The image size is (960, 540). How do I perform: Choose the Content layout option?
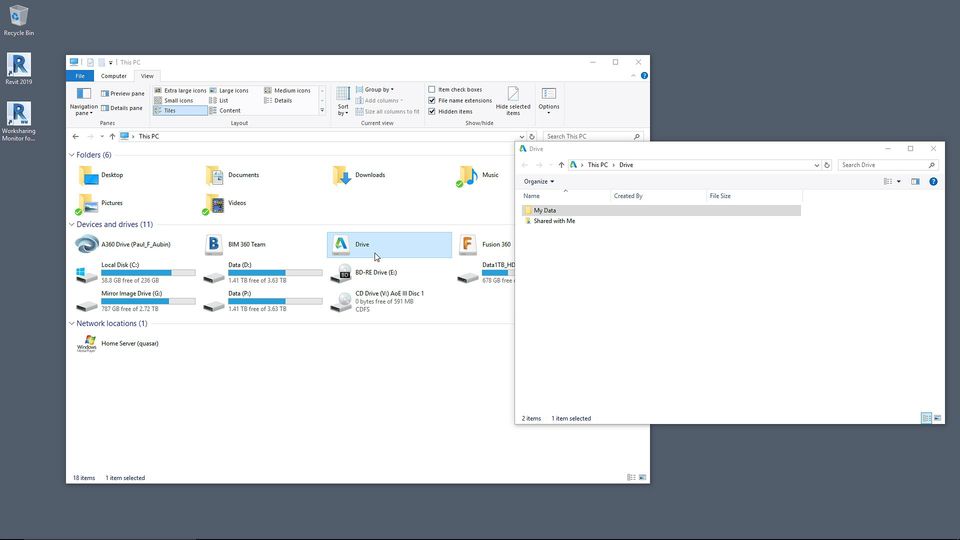click(x=225, y=111)
